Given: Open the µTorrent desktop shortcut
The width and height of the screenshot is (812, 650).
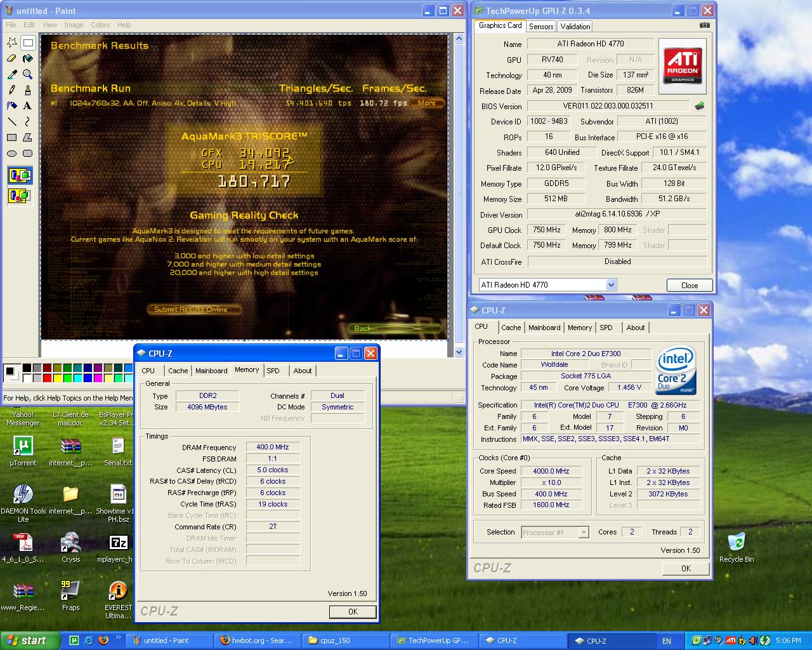Looking at the screenshot, I should [x=23, y=451].
